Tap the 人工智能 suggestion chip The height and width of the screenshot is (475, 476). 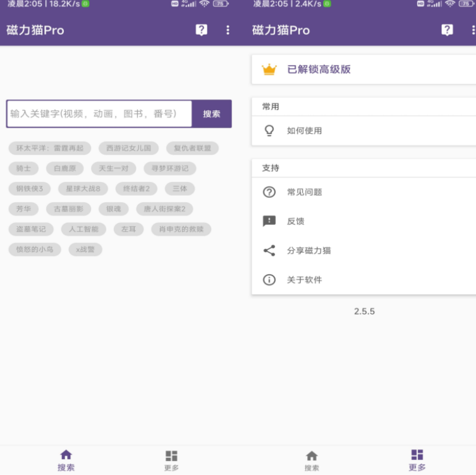point(83,229)
